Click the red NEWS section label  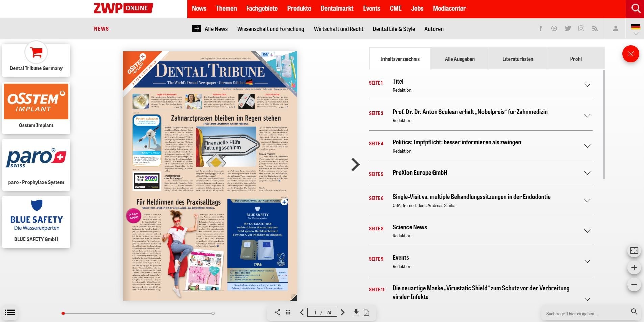pos(101,29)
